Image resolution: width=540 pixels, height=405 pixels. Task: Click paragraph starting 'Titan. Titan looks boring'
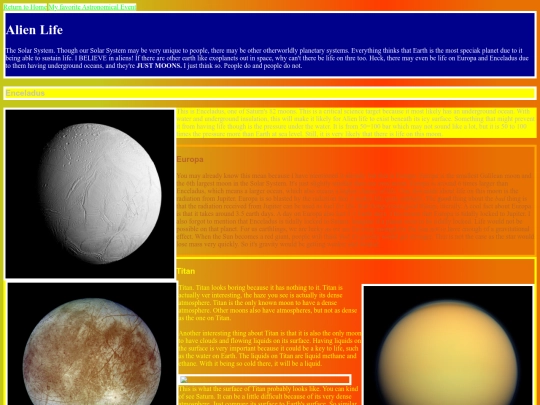pyautogui.click(x=269, y=303)
